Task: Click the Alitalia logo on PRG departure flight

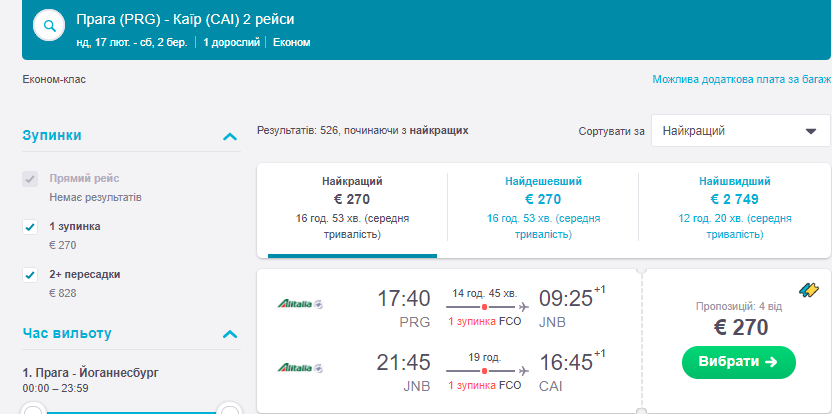Action: tap(301, 303)
